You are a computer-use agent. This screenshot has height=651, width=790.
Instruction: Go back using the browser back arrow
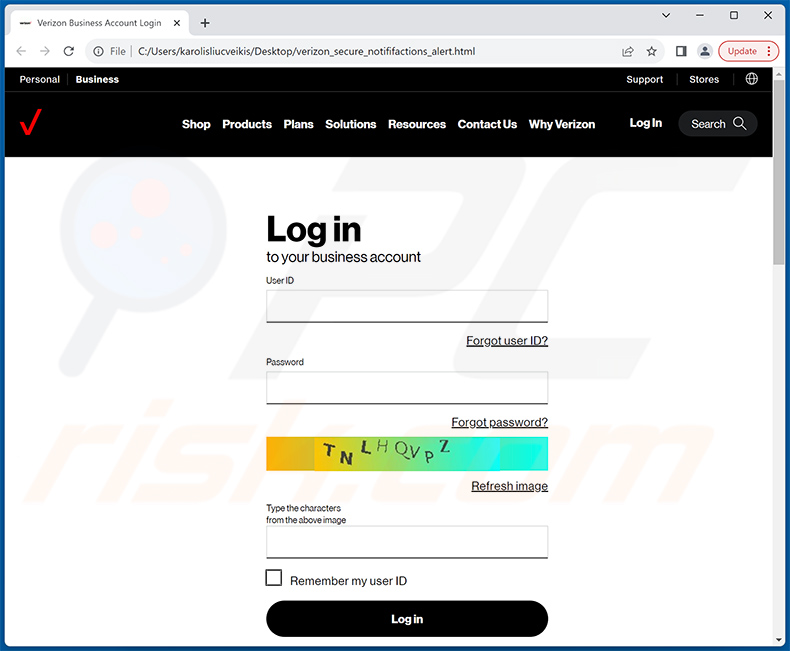coord(22,51)
